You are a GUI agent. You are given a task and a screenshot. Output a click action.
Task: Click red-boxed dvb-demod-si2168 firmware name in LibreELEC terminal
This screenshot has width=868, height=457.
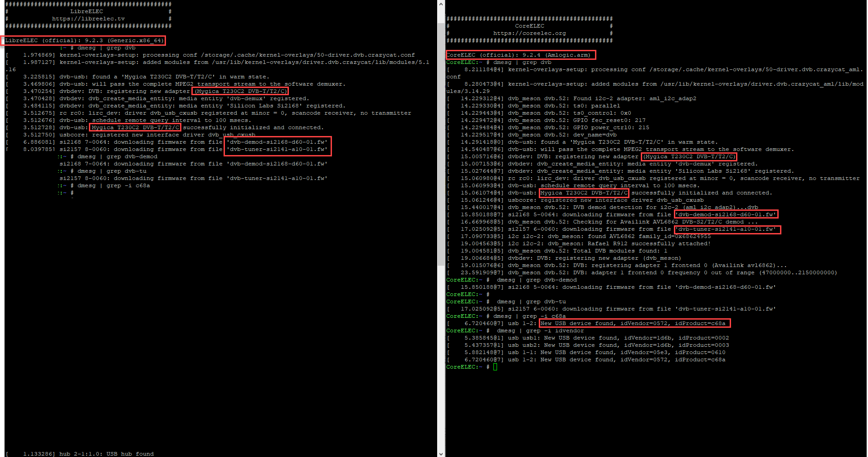pos(278,142)
